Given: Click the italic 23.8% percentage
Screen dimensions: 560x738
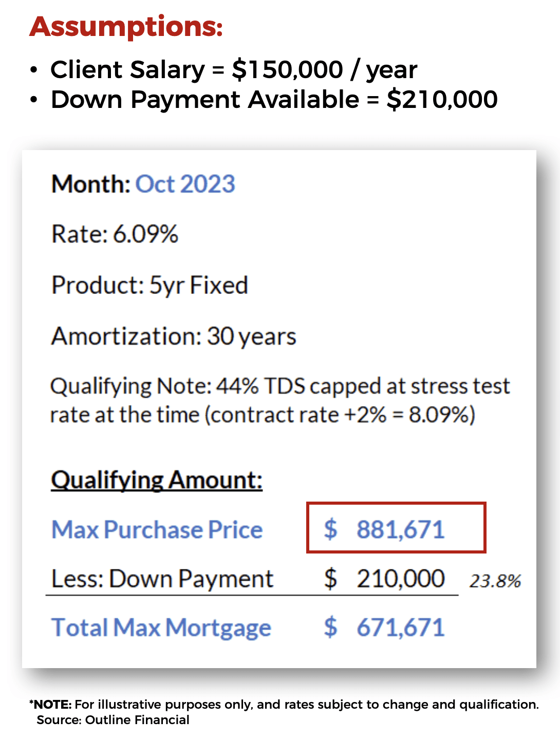Looking at the screenshot, I should [495, 581].
